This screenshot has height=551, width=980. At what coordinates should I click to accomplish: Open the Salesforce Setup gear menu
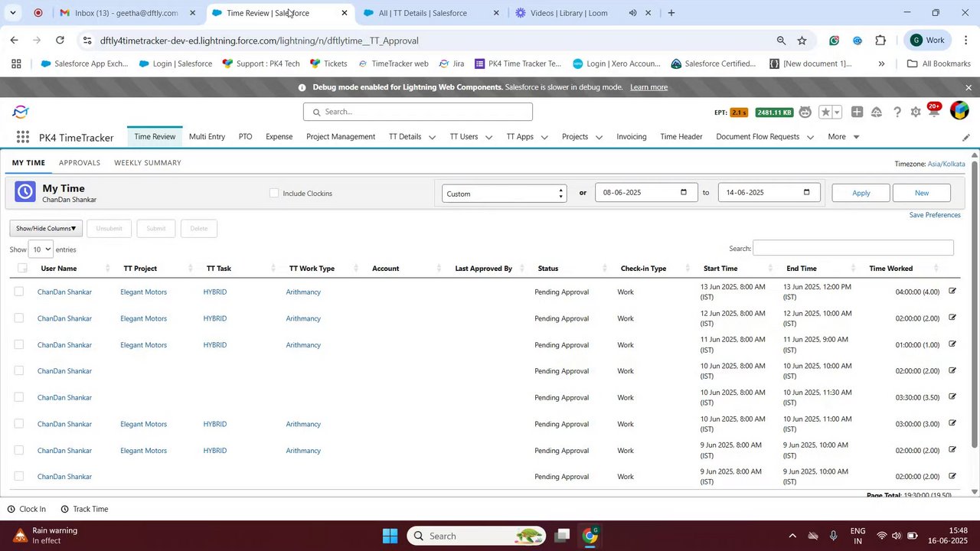[x=916, y=112]
